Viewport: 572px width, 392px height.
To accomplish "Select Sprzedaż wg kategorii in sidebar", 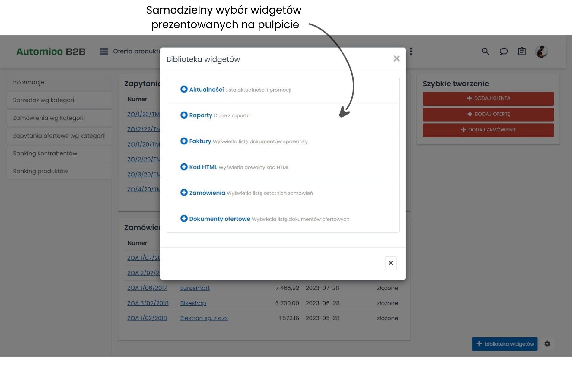I will coord(44,100).
